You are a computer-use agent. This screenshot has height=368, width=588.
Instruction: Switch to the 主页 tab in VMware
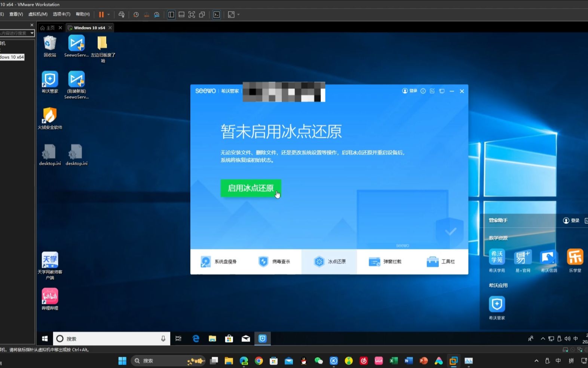[48, 28]
